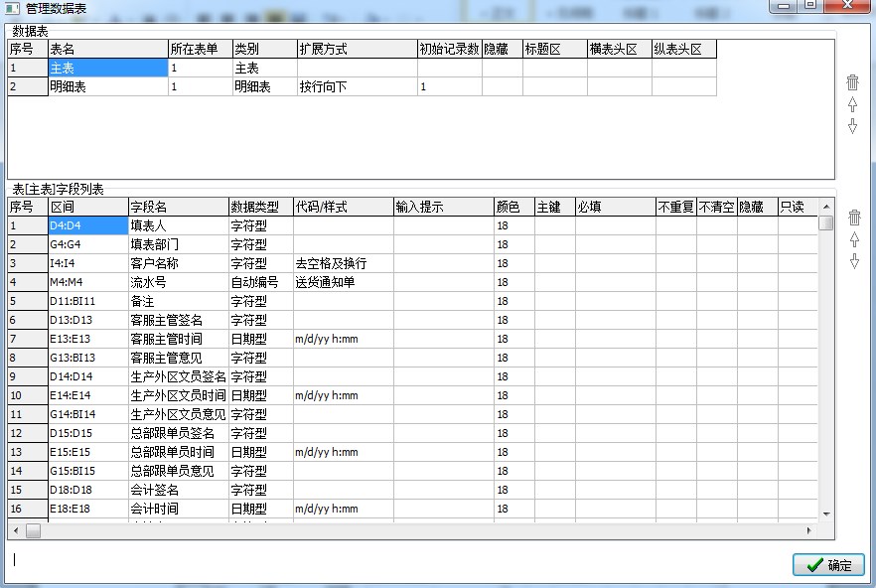Click the 必填 cell for the 填表人 field
Image resolution: width=876 pixels, height=588 pixels.
[614, 225]
